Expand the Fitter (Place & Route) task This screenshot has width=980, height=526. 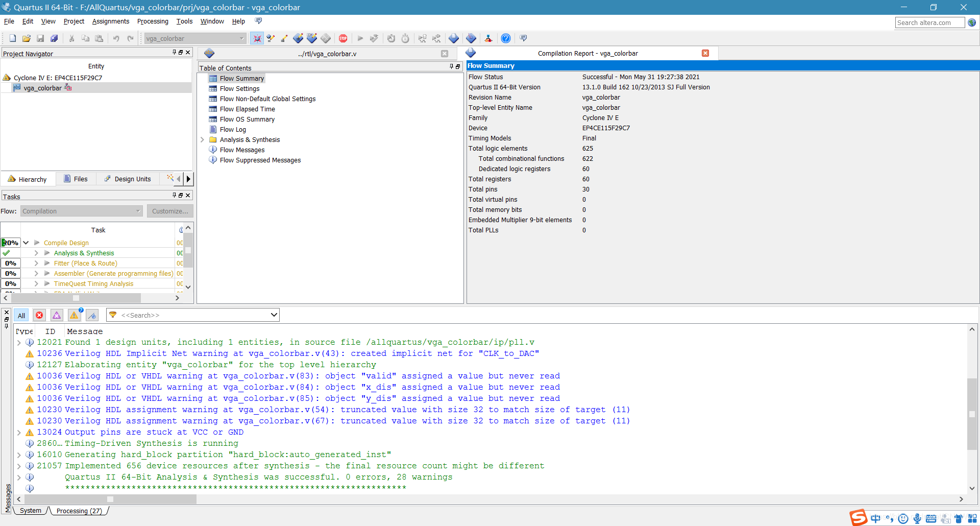[36, 263]
